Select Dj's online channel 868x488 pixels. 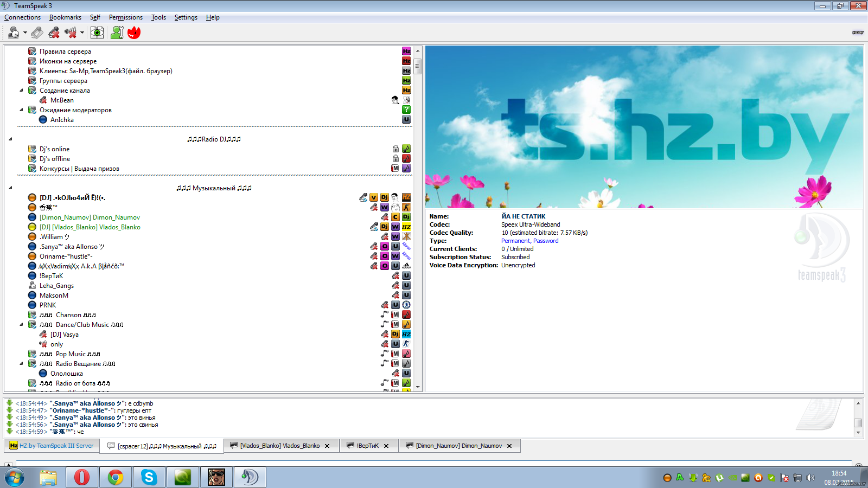(x=54, y=149)
